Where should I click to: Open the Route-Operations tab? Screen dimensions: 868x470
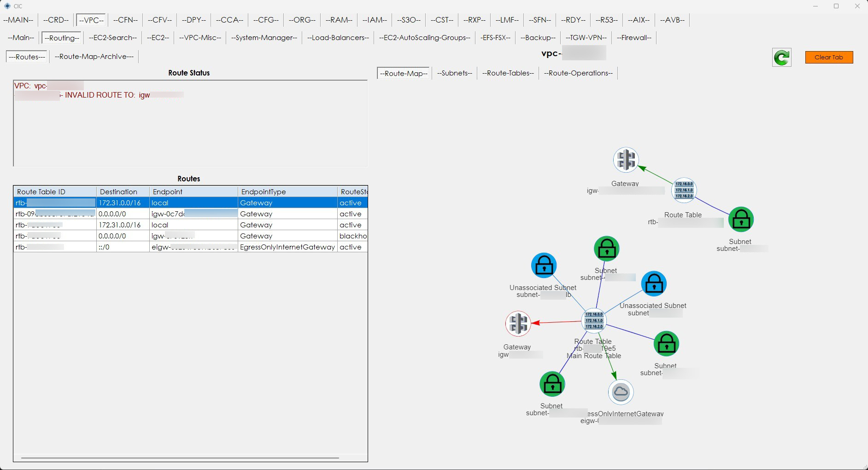pyautogui.click(x=578, y=73)
